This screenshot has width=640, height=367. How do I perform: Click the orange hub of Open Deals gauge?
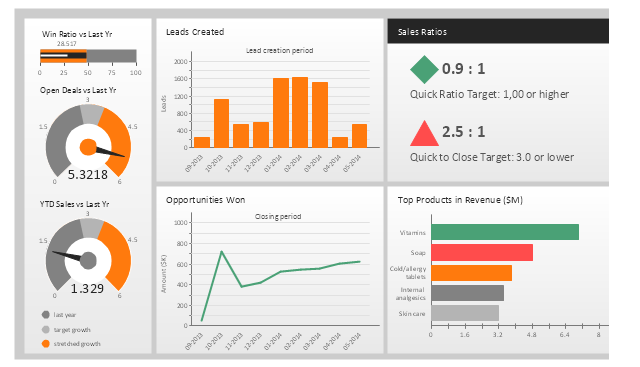[88, 147]
